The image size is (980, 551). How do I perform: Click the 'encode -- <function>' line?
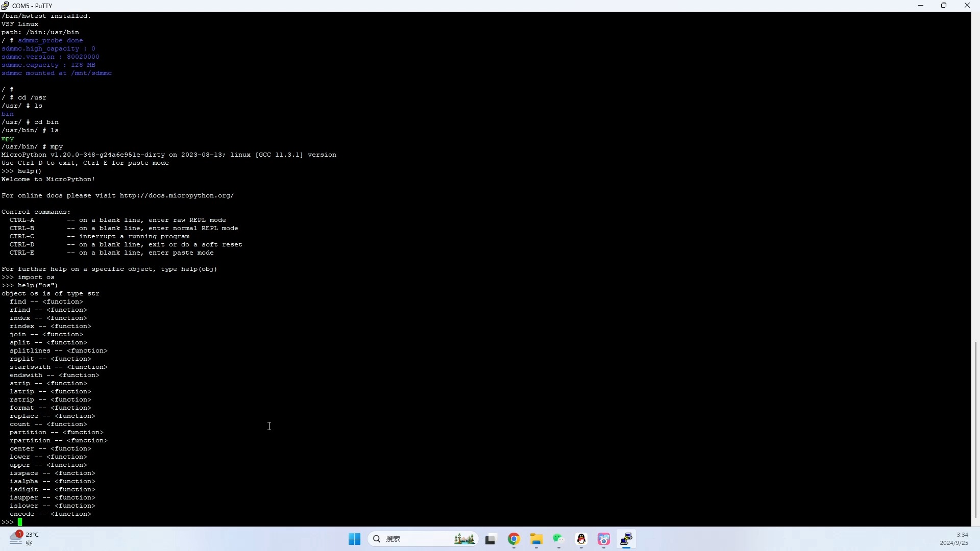click(x=51, y=514)
